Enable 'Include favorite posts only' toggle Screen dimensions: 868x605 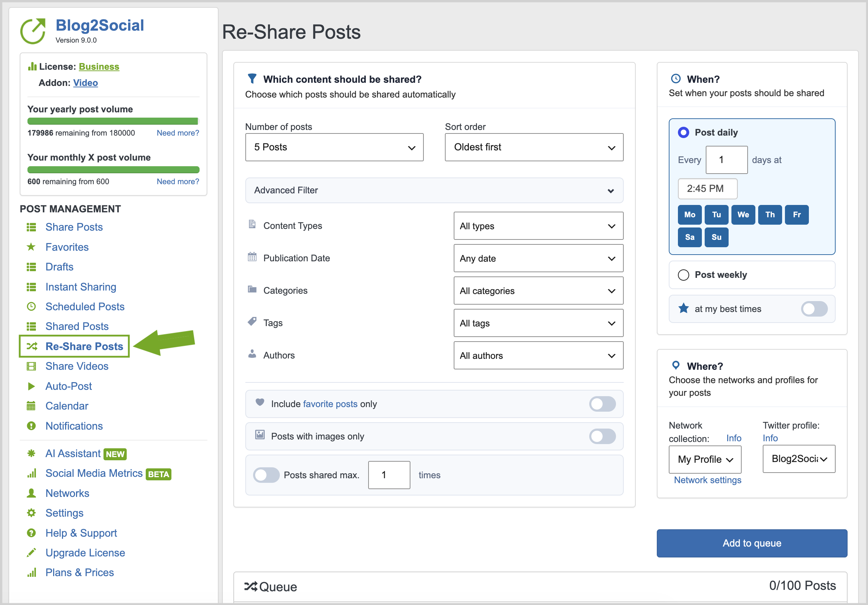[x=602, y=404]
